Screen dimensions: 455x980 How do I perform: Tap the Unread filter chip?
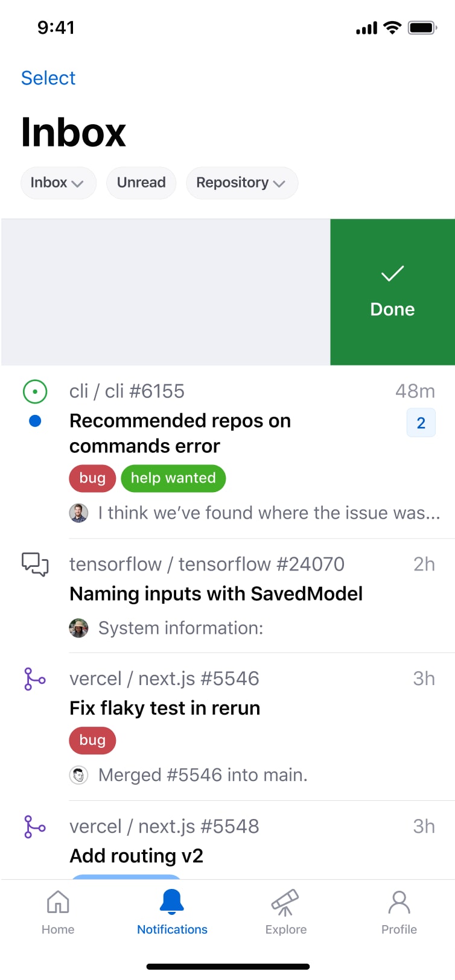pos(141,183)
